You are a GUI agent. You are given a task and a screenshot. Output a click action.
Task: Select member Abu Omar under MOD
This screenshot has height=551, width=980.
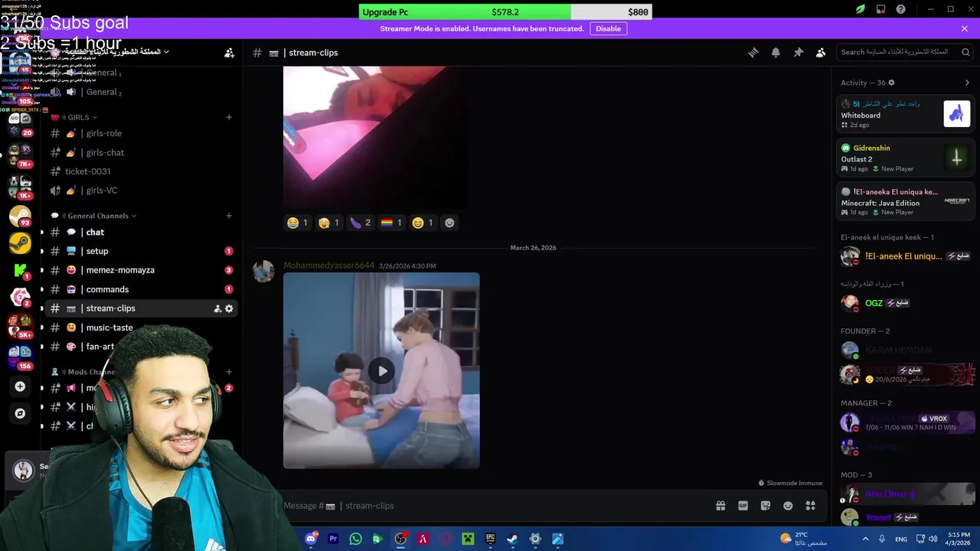pyautogui.click(x=906, y=494)
